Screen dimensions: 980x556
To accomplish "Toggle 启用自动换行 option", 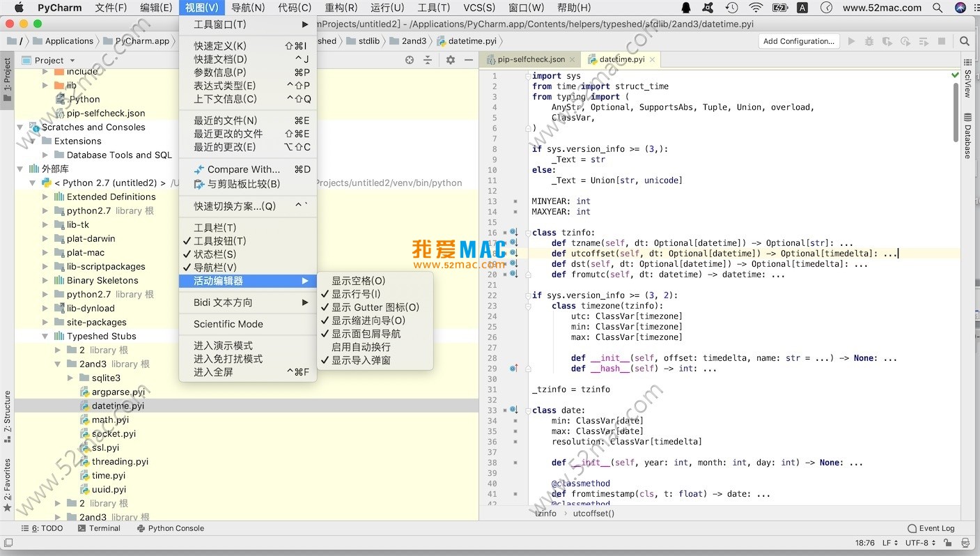I will click(x=375, y=347).
